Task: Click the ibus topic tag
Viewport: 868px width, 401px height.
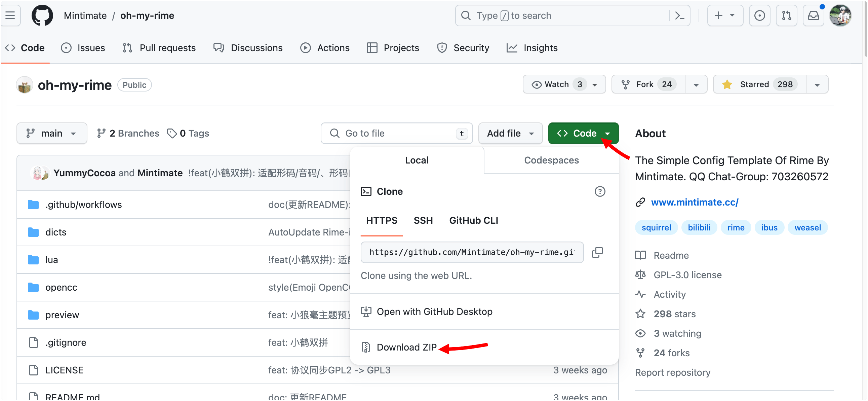Action: tap(769, 228)
